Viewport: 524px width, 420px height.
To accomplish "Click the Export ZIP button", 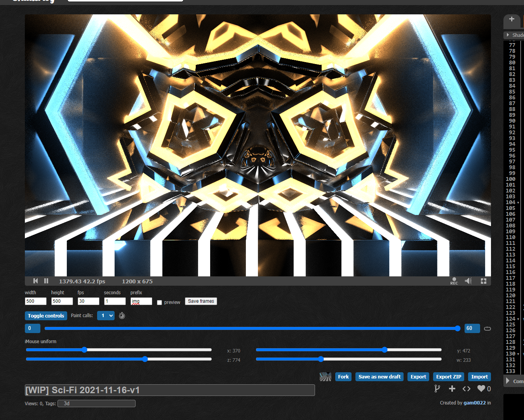I will tap(448, 377).
